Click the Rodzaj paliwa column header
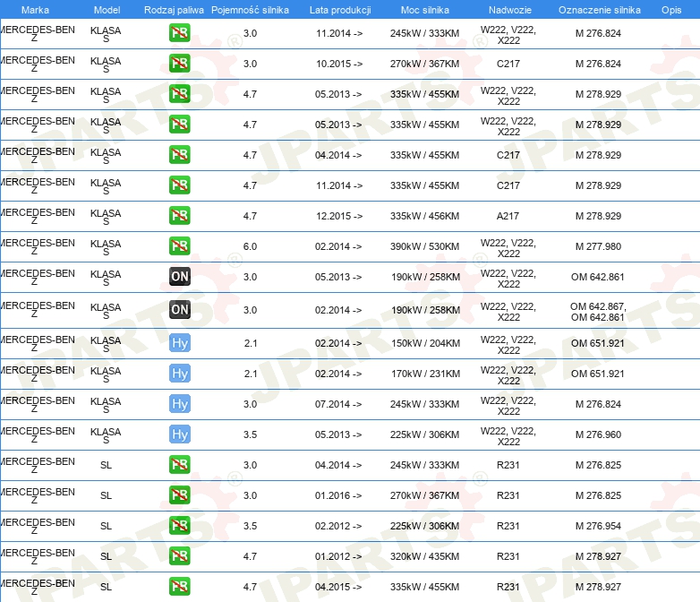This screenshot has height=602, width=700. pos(174,9)
